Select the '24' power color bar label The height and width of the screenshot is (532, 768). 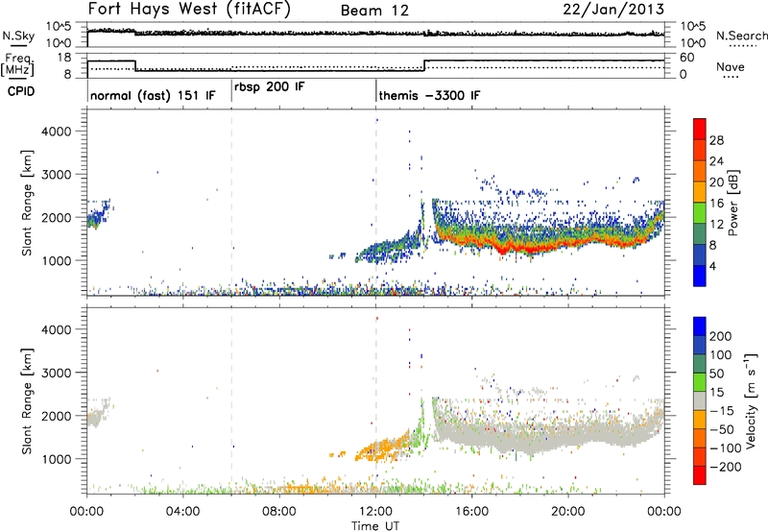pos(716,161)
